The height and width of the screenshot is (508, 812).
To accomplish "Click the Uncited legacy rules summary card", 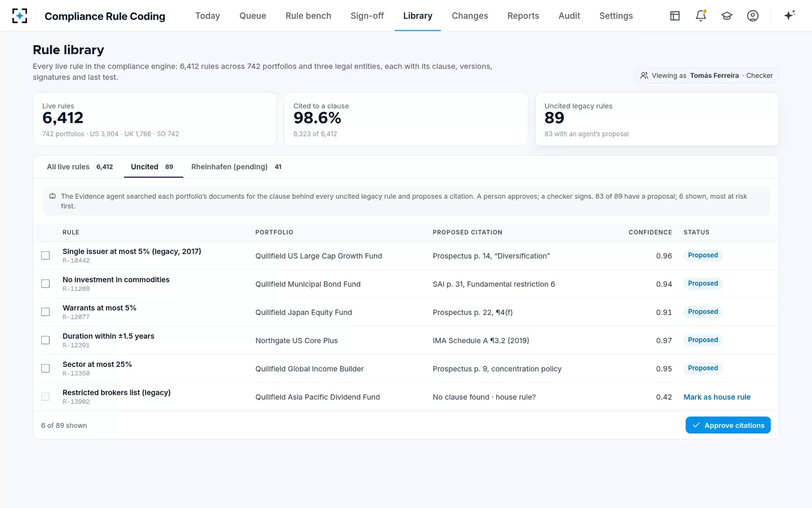I will tap(657, 120).
